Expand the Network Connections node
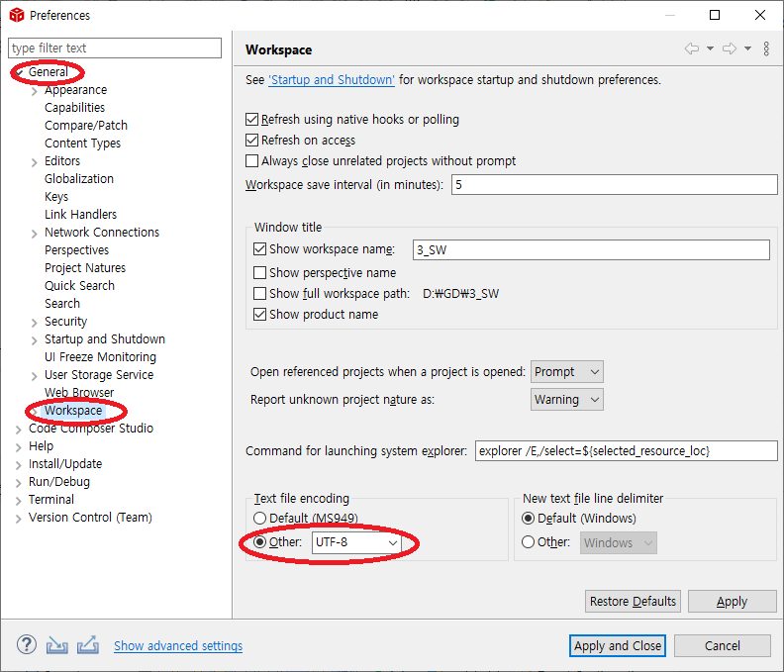The image size is (784, 672). (34, 234)
